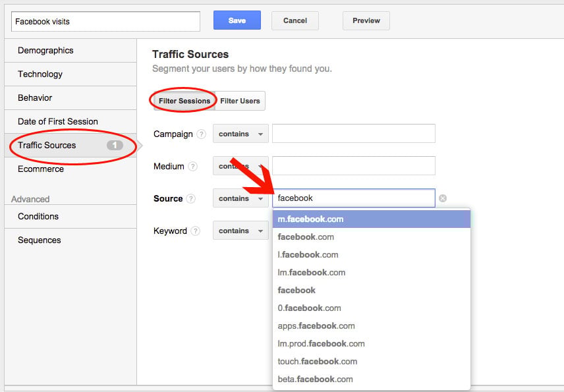This screenshot has width=564, height=392.
Task: Open the Medium help tooltip icon
Action: pyautogui.click(x=194, y=166)
